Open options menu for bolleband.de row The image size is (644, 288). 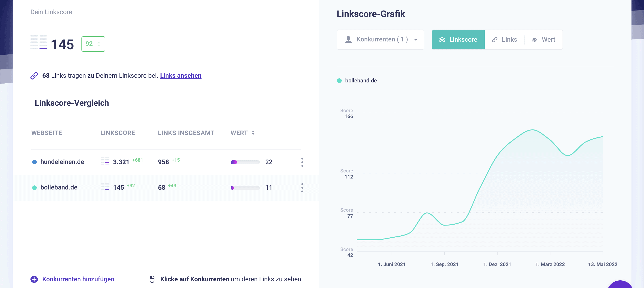point(302,188)
